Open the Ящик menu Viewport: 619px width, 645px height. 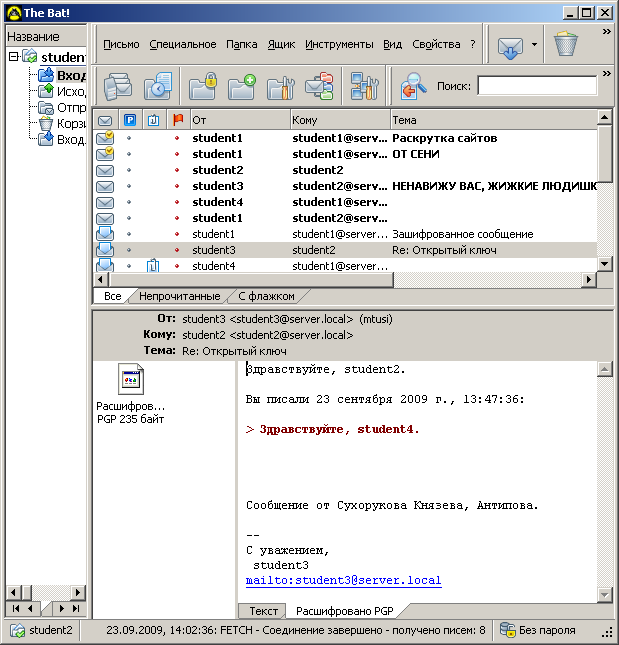[x=281, y=44]
